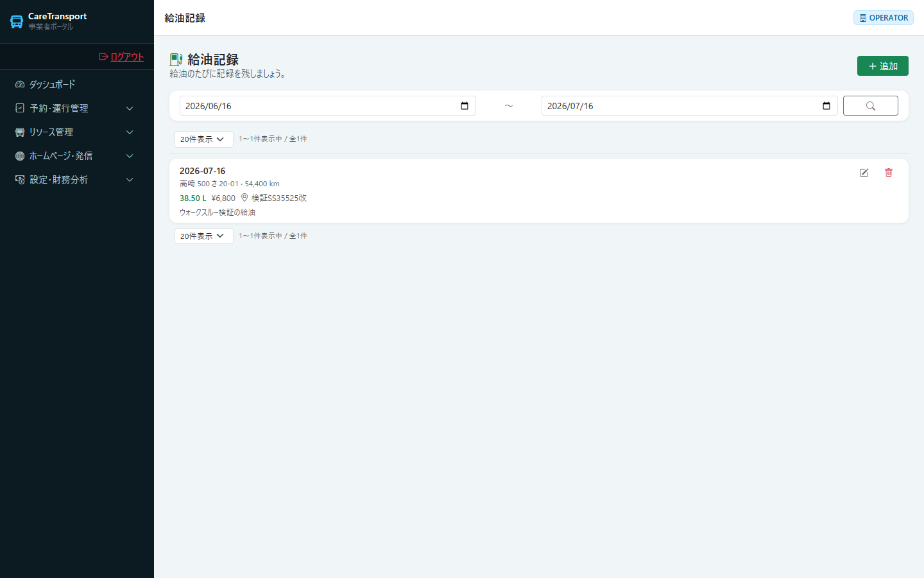This screenshot has width=924, height=578.
Task: Click the dashboard gauge icon
Action: tap(20, 84)
